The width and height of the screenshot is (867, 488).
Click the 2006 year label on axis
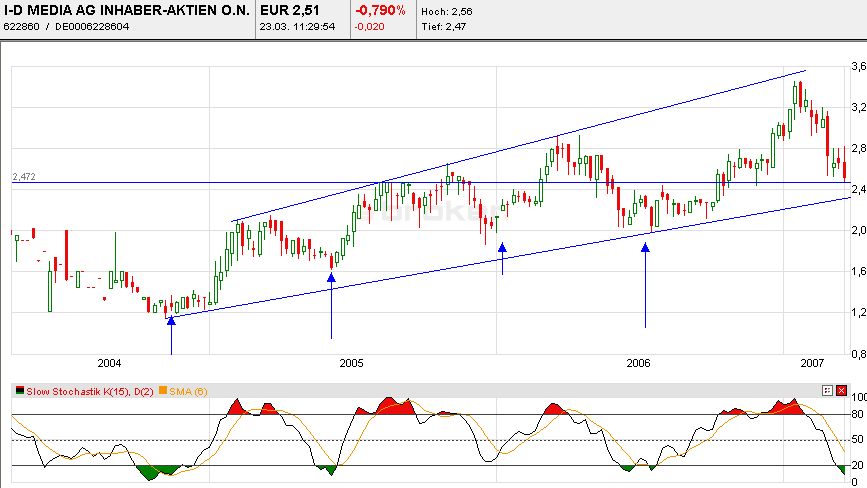(638, 363)
